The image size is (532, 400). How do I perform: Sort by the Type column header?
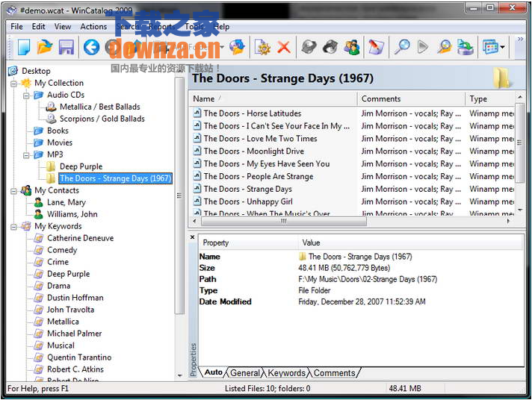(490, 99)
